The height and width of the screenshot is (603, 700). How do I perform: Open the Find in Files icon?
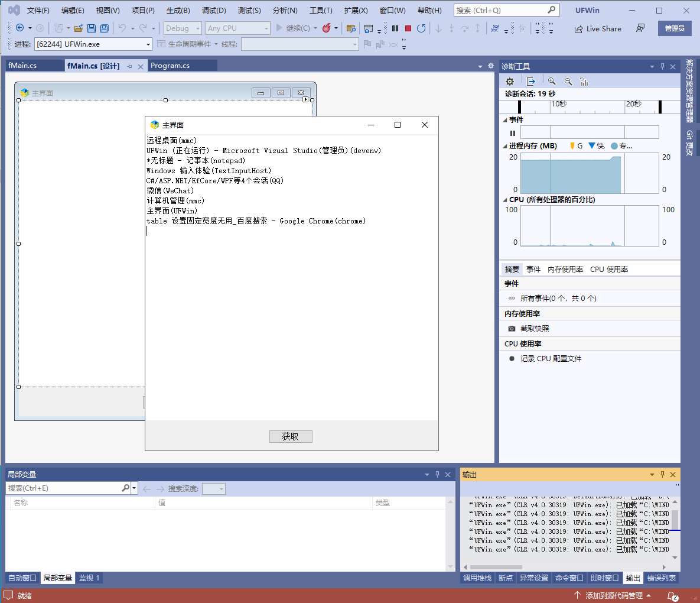coord(351,28)
